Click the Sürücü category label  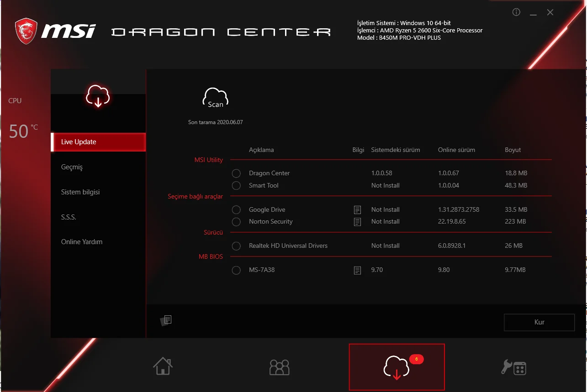(x=213, y=233)
